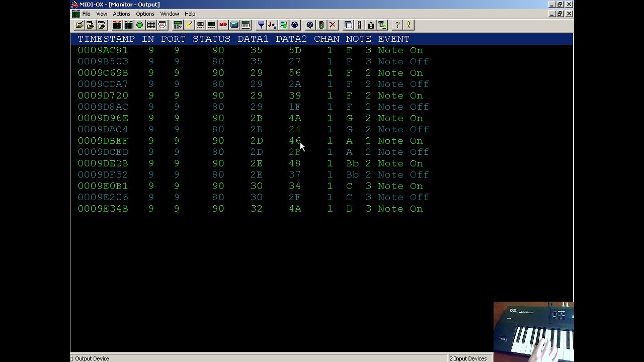Click the narrow vertical bar toolbar icon
The height and width of the screenshot is (362, 644).
click(x=359, y=25)
